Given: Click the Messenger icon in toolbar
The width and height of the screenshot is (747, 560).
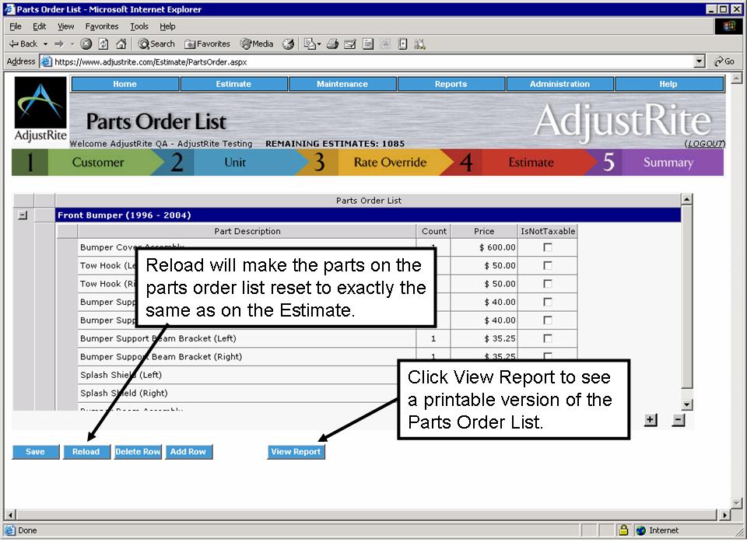Looking at the screenshot, I should point(419,44).
